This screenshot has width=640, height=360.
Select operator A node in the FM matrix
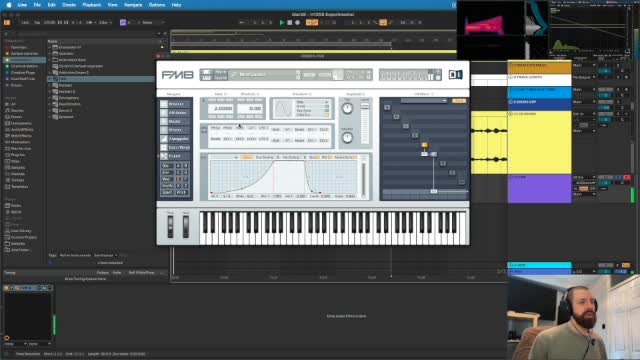387,107
